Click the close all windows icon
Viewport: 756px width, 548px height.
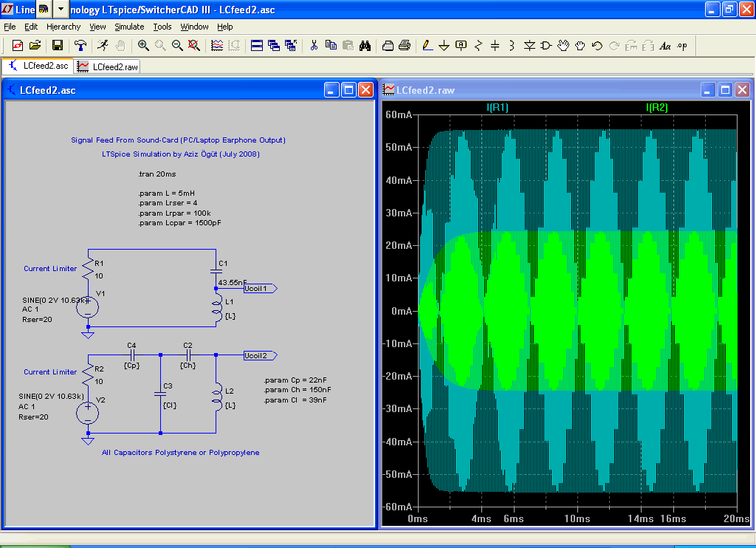click(x=291, y=46)
